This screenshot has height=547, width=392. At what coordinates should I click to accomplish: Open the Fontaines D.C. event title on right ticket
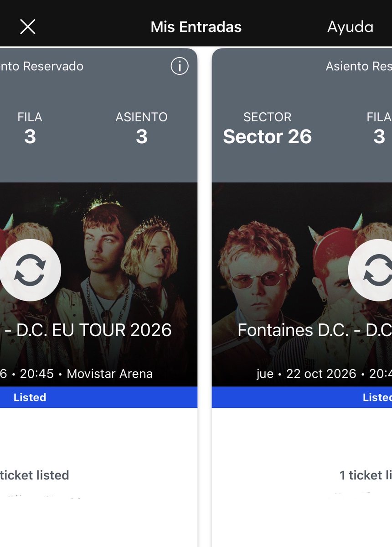315,330
